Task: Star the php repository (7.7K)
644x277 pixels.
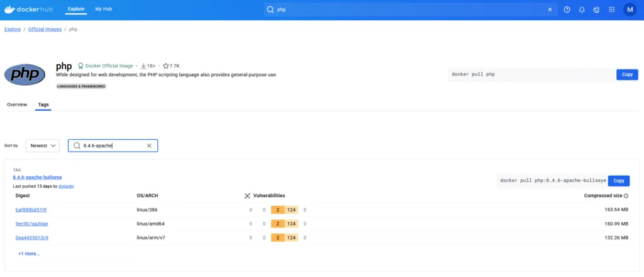Action: point(166,65)
